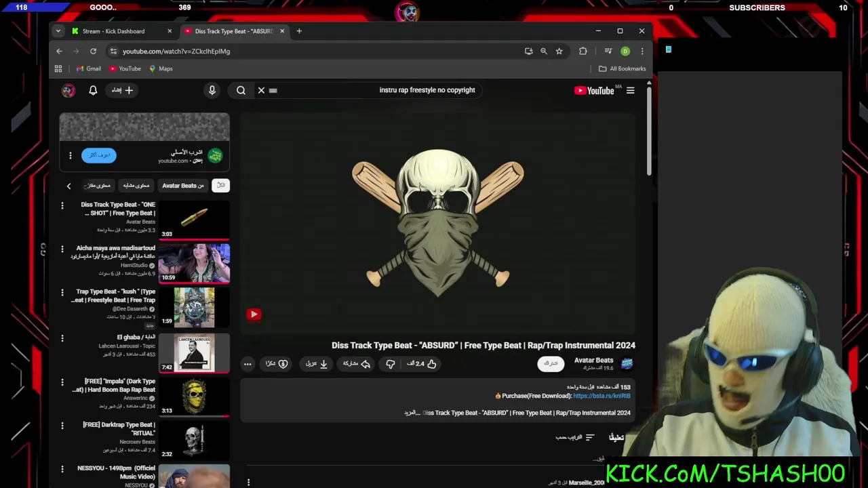
Task: Open the comments sort-by dropdown
Action: [x=574, y=438]
